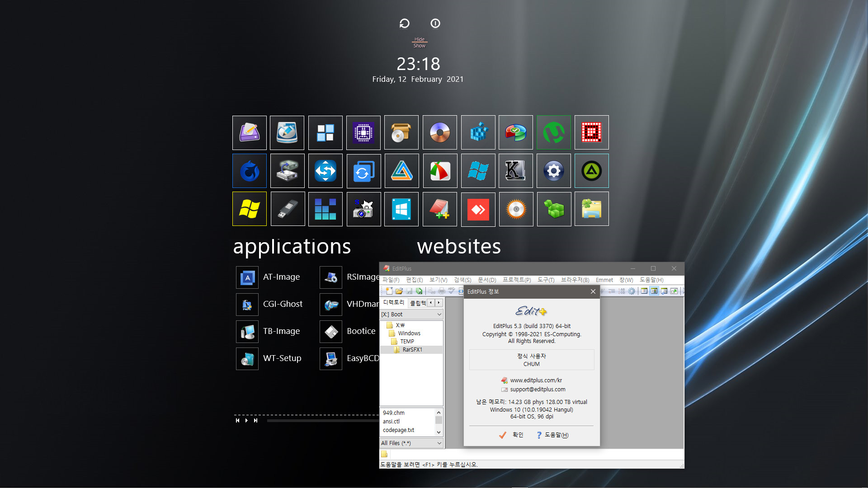
Task: Click the media player previous track button
Action: coord(237,420)
